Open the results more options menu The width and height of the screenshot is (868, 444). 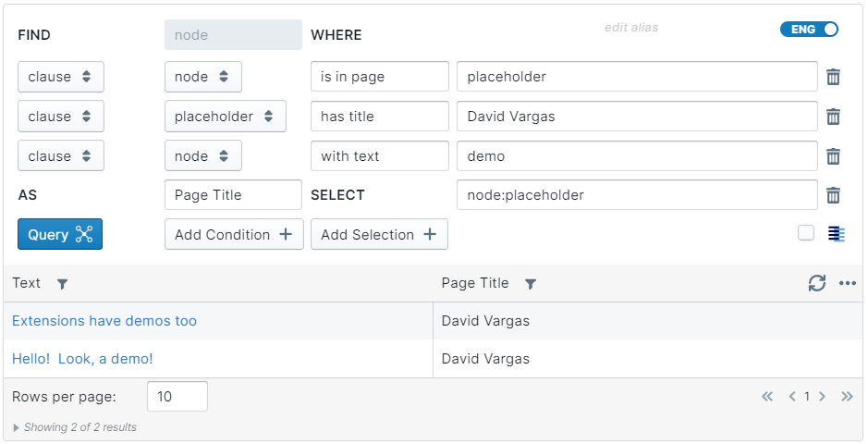click(848, 284)
